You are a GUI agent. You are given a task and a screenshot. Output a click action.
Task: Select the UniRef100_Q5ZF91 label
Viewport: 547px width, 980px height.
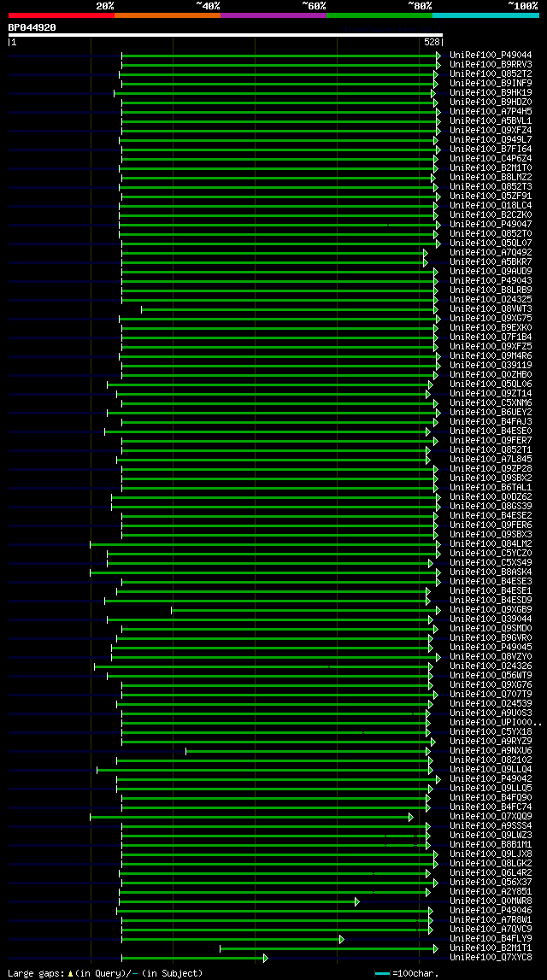click(x=491, y=197)
